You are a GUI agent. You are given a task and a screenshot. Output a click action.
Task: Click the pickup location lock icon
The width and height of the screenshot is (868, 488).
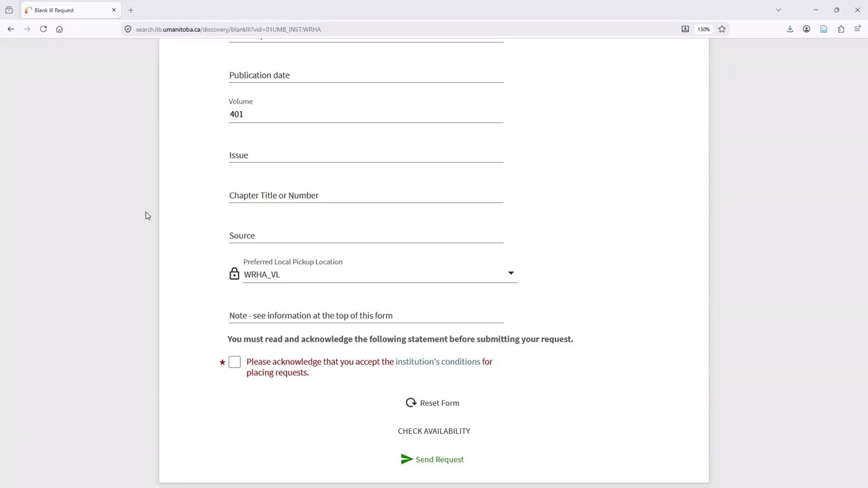[234, 274]
